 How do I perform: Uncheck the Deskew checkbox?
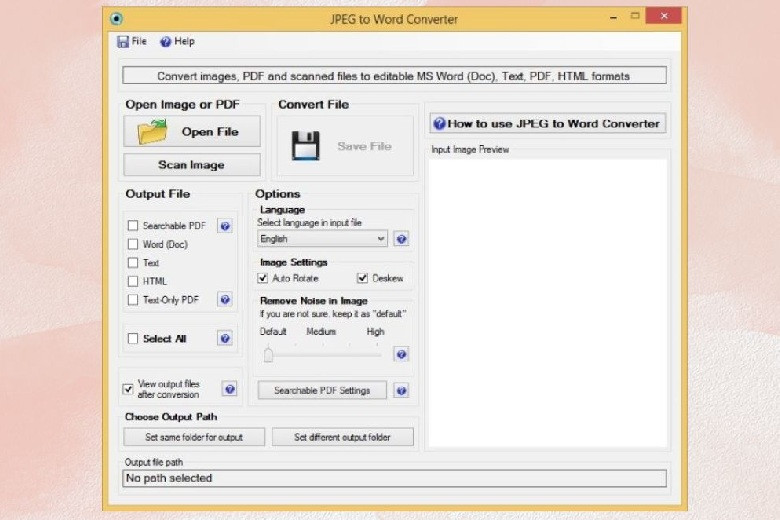tap(362, 278)
